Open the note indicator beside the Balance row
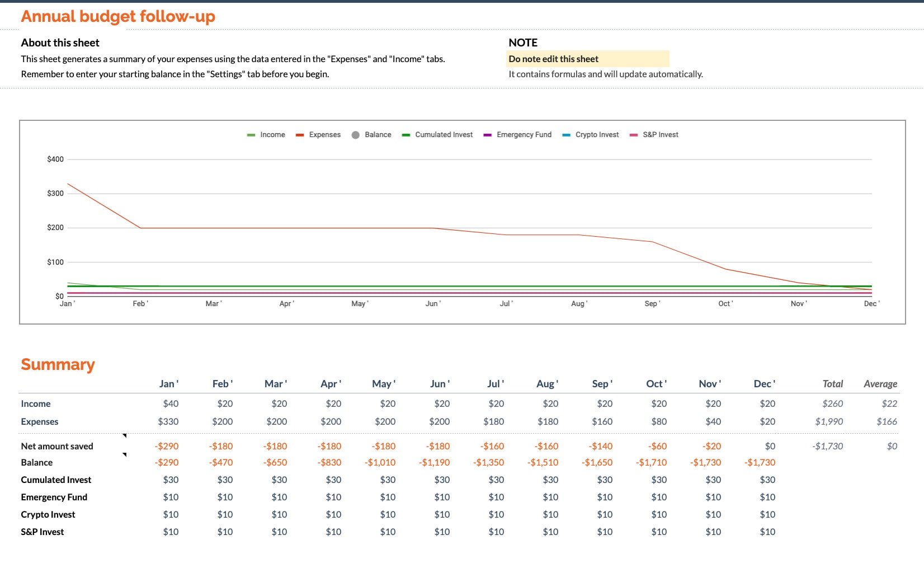 click(125, 454)
